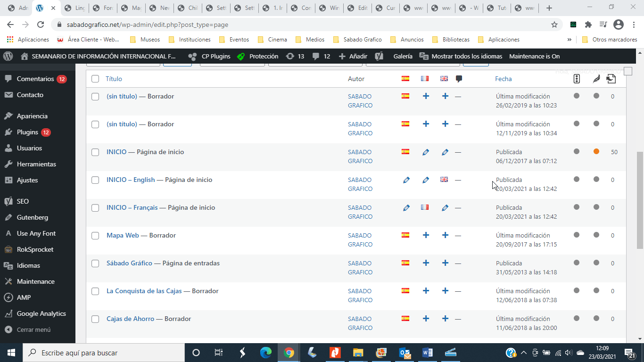The image size is (644, 362).
Task: Click the UK flag in INICIO – English row
Action: 444,179
